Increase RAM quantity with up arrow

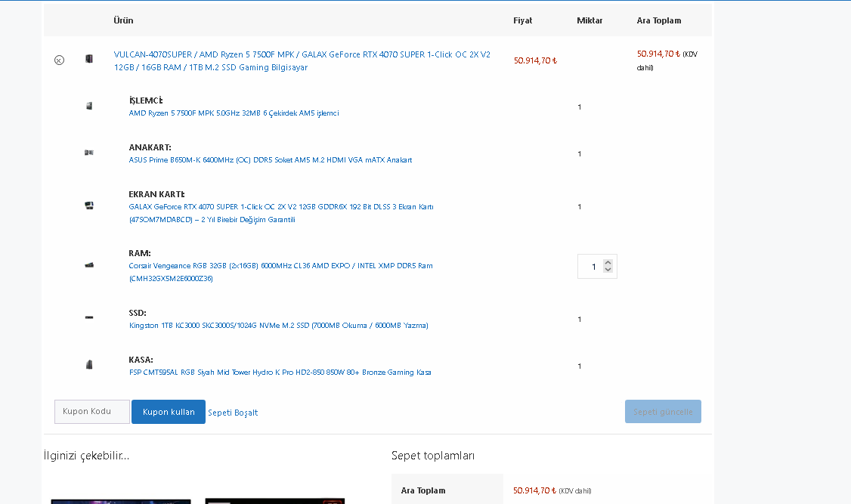(608, 263)
